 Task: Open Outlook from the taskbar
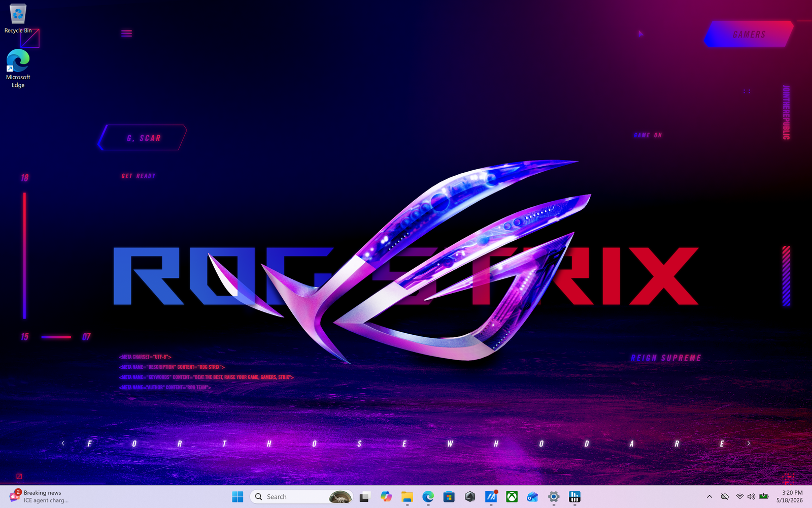click(x=532, y=497)
